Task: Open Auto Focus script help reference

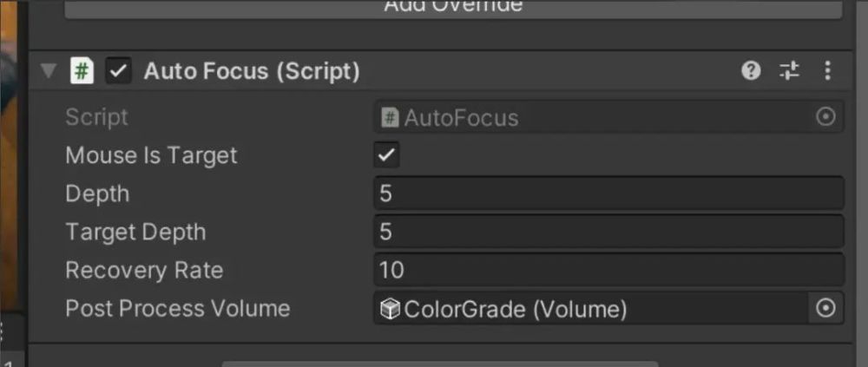Action: [x=751, y=71]
